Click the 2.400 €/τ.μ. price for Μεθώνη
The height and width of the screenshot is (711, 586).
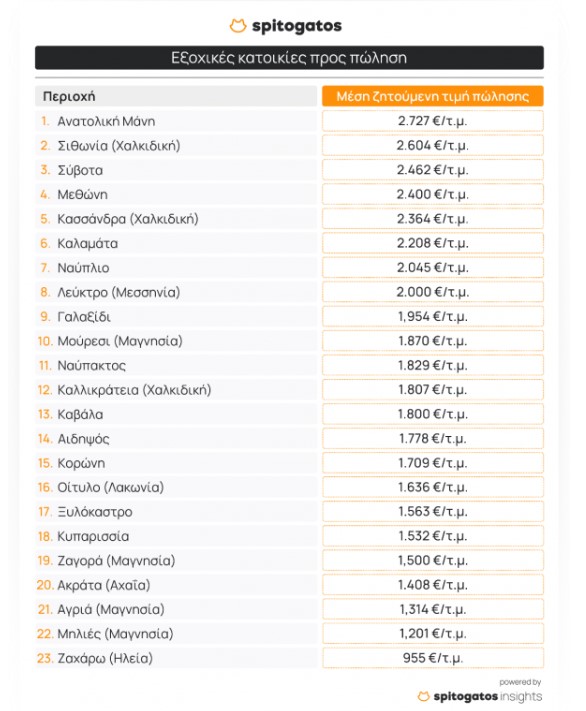point(433,195)
